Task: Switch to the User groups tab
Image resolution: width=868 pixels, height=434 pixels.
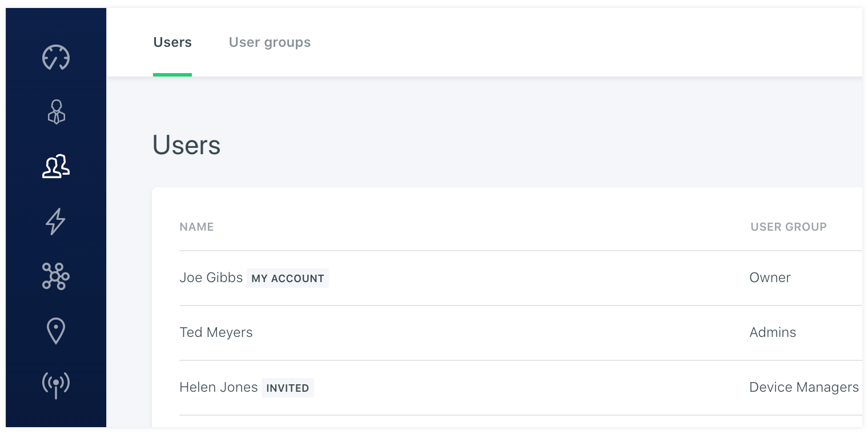Action: tap(270, 43)
